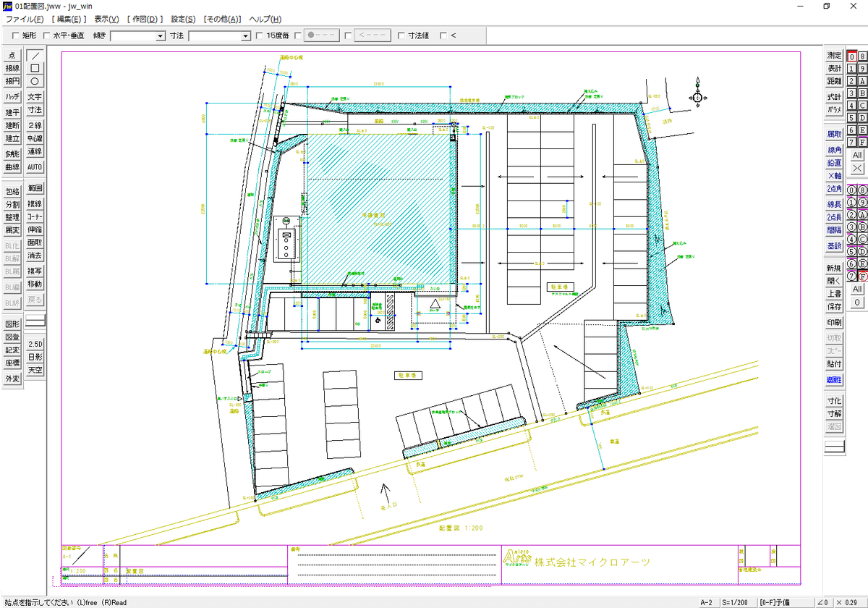Toggle layer group F in the circled group grid

[x=862, y=276]
